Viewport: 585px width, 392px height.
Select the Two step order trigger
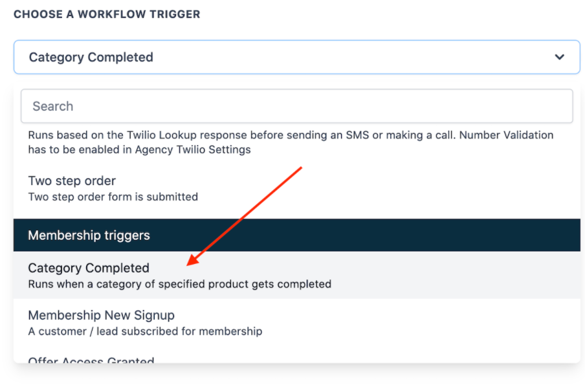(x=72, y=181)
